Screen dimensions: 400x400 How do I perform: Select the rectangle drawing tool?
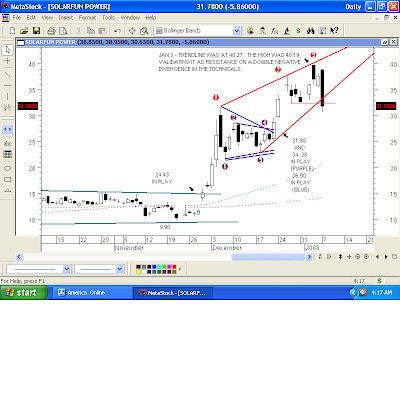(8, 179)
